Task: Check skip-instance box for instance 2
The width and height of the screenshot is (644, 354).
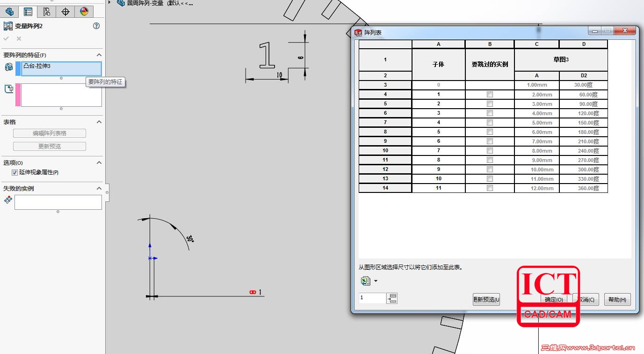Action: tap(490, 104)
